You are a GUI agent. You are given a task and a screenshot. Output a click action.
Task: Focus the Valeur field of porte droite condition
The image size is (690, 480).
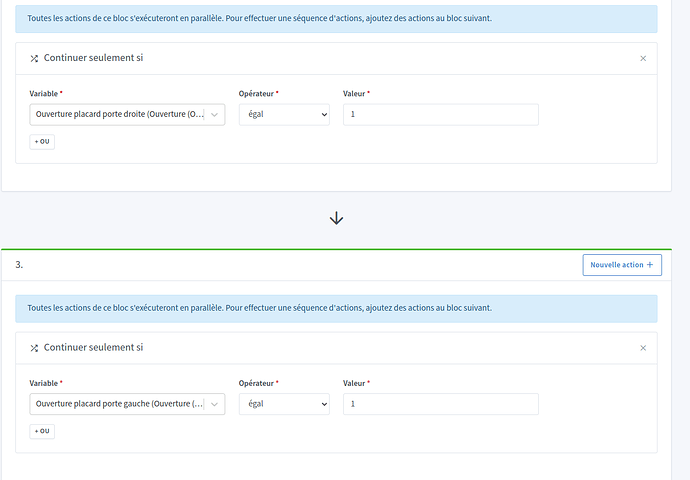[440, 115]
